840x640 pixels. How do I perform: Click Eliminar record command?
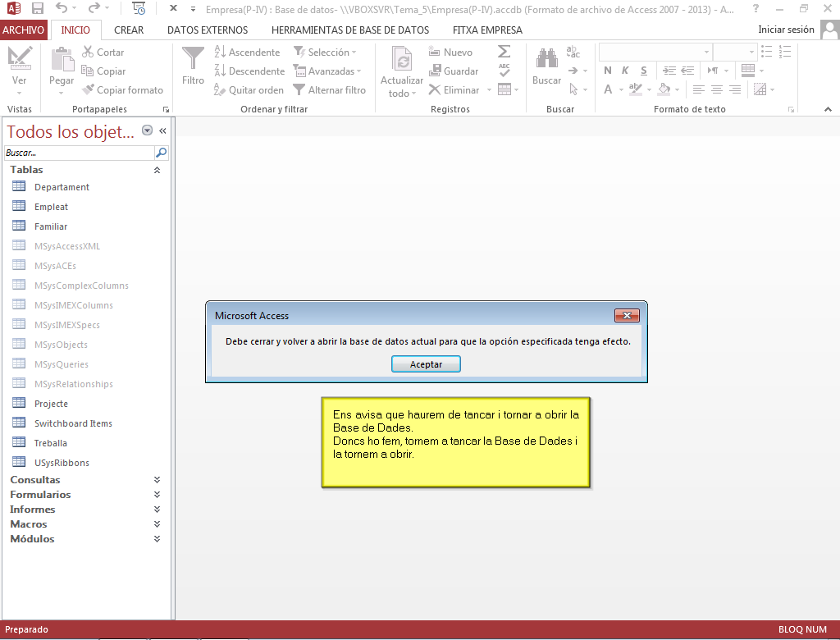click(454, 90)
